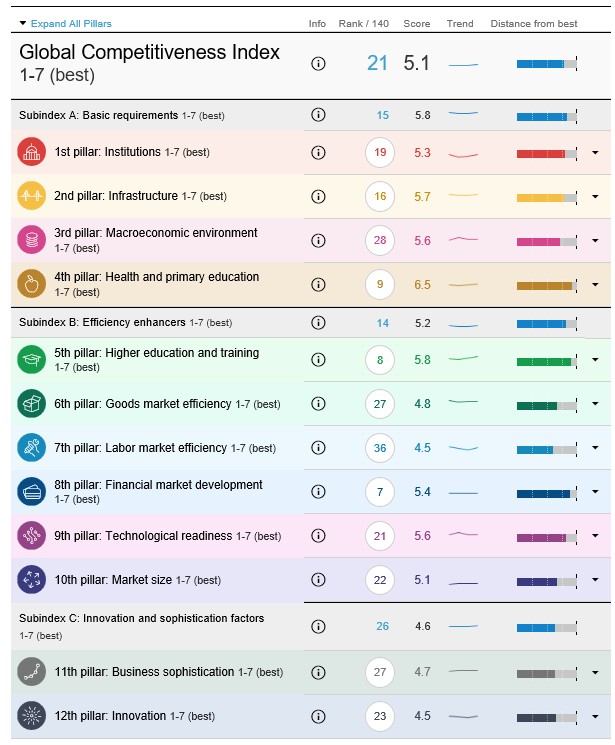
Task: Click the Financial market development icon
Action: click(31, 491)
